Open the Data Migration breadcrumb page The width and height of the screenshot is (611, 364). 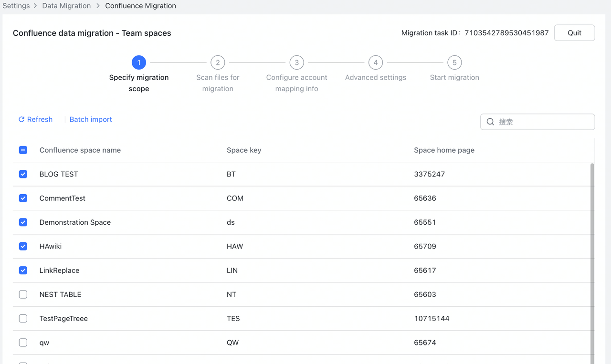click(x=66, y=6)
